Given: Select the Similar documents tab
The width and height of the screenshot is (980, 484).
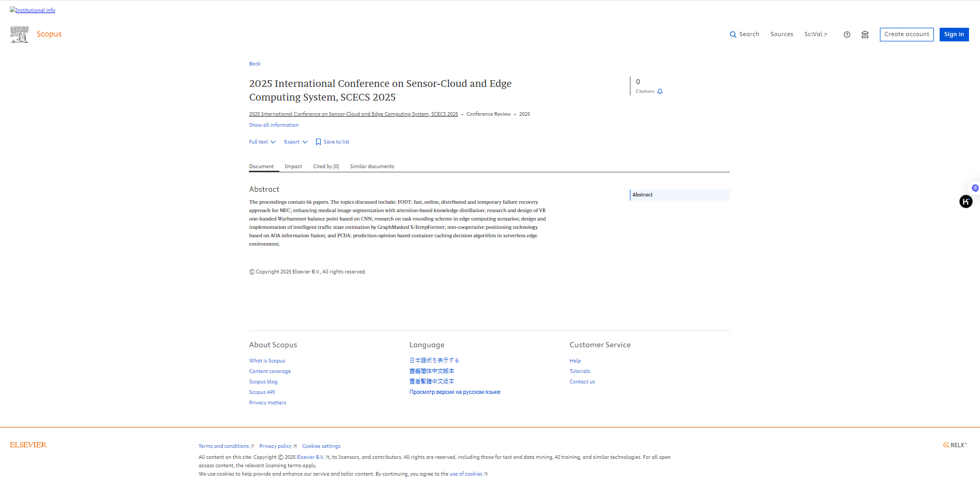Looking at the screenshot, I should pyautogui.click(x=372, y=167).
